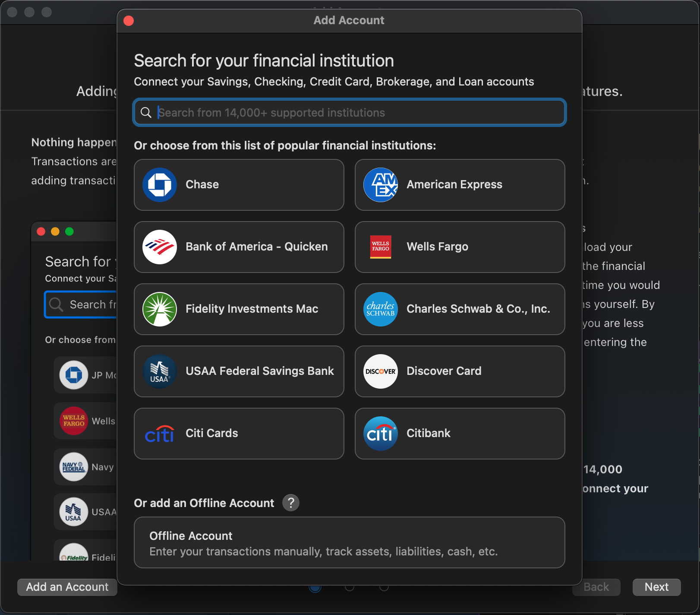Image resolution: width=700 pixels, height=615 pixels.
Task: Click the magnifier icon in search field
Action: 146,113
